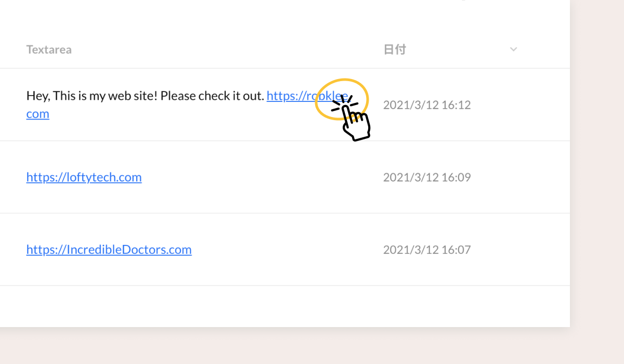Viewport: 624px width, 364px height.
Task: Click the Textarea column header
Action: pyautogui.click(x=49, y=50)
